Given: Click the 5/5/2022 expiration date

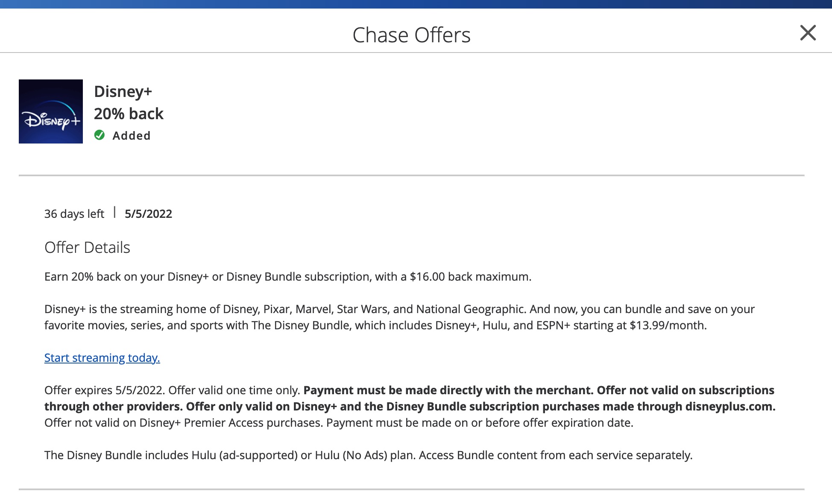Looking at the screenshot, I should [148, 213].
